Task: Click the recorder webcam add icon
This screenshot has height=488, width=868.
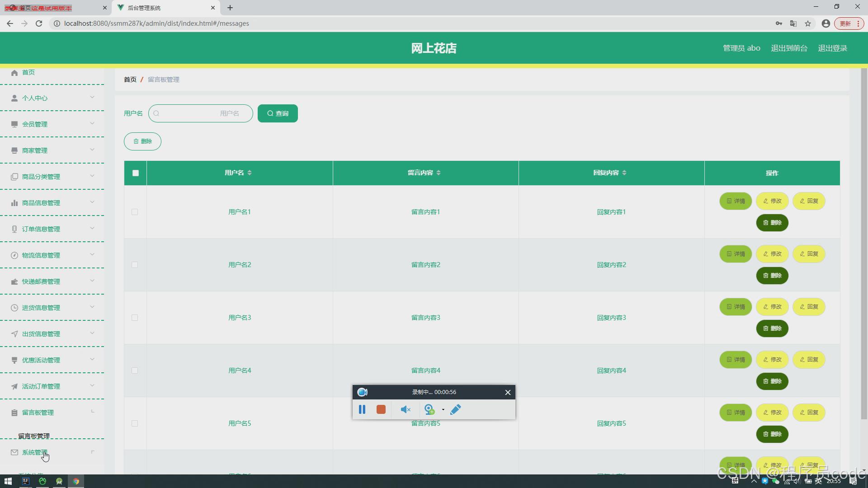Action: (429, 409)
